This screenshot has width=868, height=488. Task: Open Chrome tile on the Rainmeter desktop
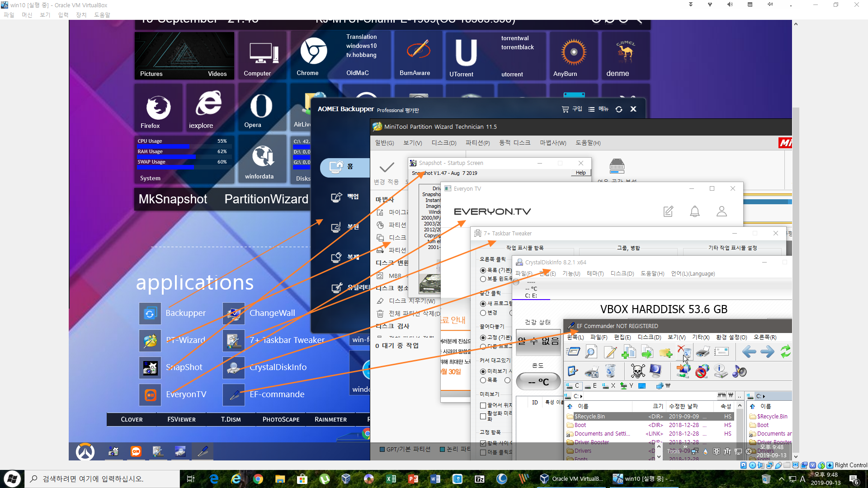[313, 56]
